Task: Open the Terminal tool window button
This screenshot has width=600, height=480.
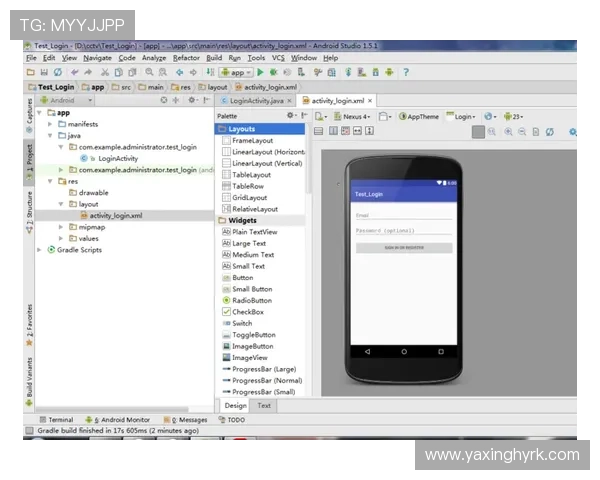Action: [60, 420]
